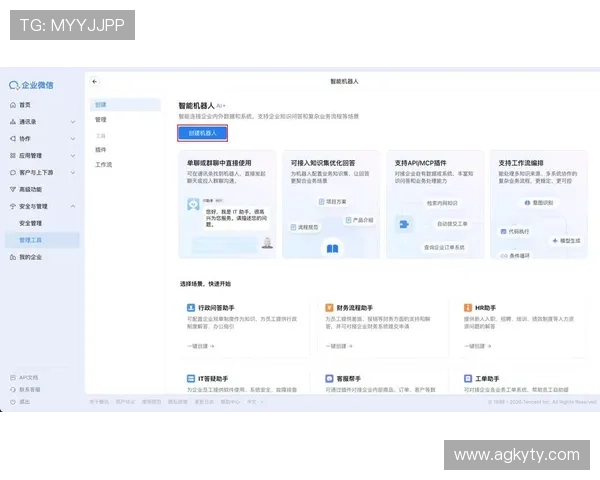Click the chat icon beside 客户与上下游
Image resolution: width=600 pixels, height=480 pixels.
click(x=13, y=173)
